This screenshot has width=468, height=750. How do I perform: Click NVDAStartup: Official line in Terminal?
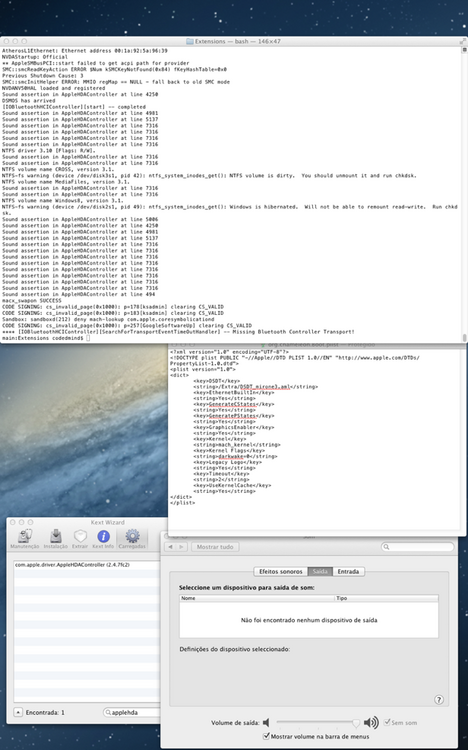coord(35,57)
